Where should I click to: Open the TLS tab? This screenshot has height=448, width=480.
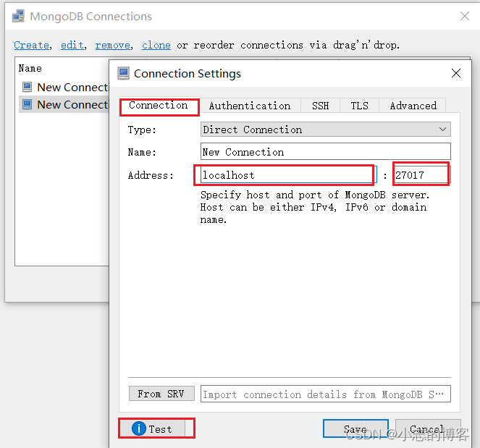(359, 106)
